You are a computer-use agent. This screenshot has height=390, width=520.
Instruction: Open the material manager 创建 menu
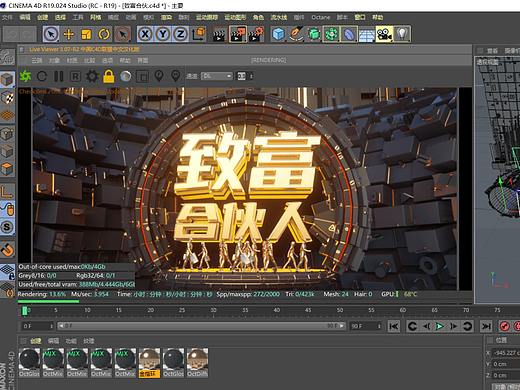coord(36,341)
